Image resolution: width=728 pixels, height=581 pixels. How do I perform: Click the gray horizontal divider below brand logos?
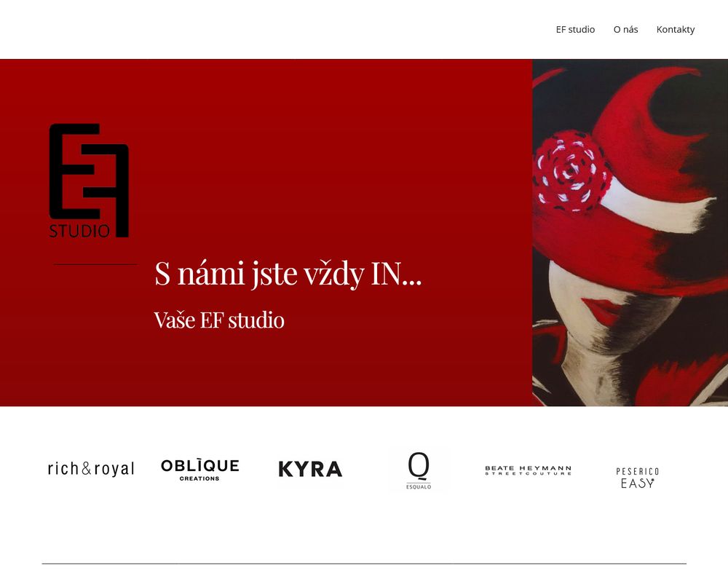[364, 564]
